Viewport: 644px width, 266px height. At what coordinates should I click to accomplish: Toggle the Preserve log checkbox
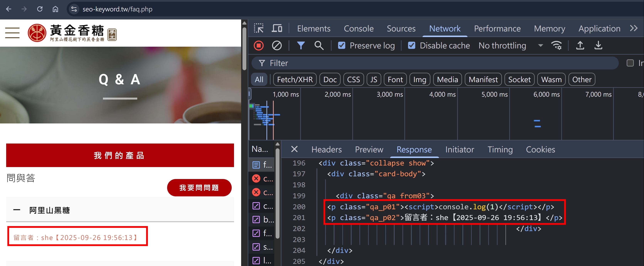[x=342, y=46]
